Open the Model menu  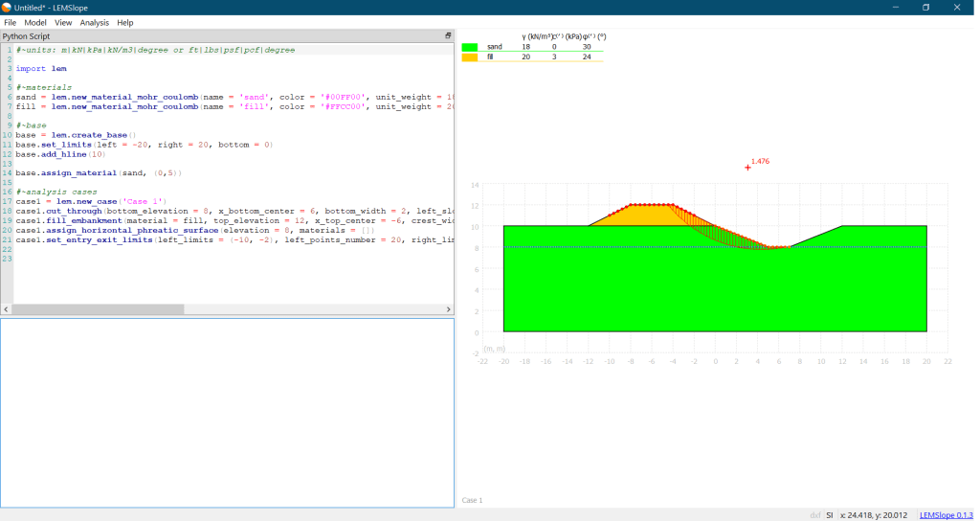[35, 22]
